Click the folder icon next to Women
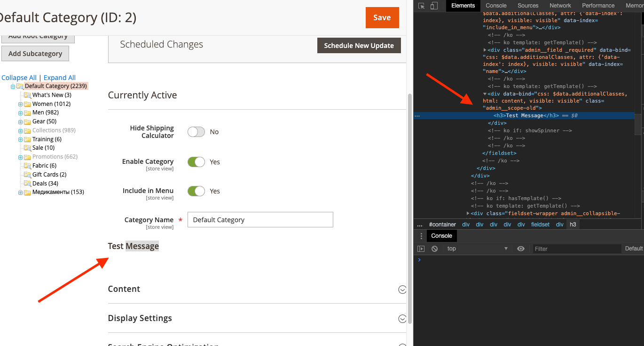Viewport: 644px width, 346px height. [28, 104]
